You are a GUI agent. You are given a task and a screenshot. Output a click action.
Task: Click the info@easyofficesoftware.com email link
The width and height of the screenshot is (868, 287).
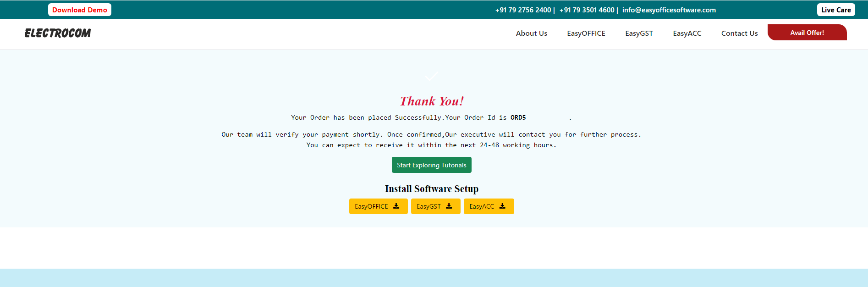[x=669, y=10]
